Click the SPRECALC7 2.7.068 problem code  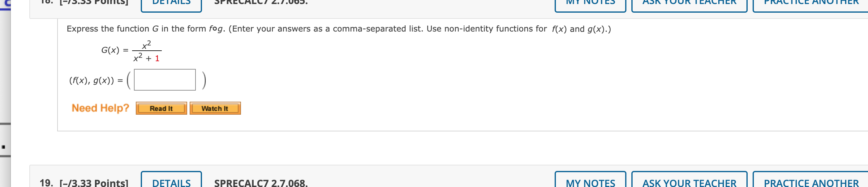point(261,183)
